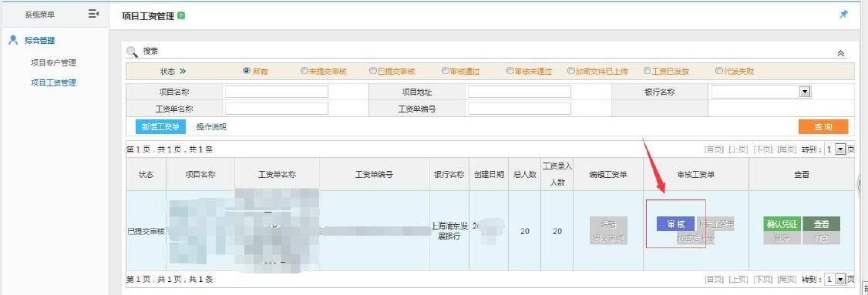868x295 pixels.
Task: Go to [上页] in the bottom pagination
Action: coord(738,280)
